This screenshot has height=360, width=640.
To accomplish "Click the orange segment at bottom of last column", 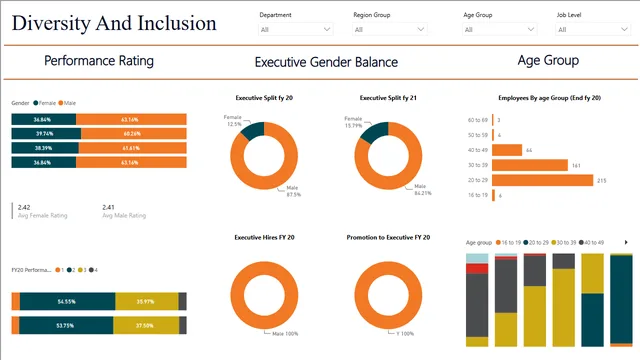I will [621, 345].
